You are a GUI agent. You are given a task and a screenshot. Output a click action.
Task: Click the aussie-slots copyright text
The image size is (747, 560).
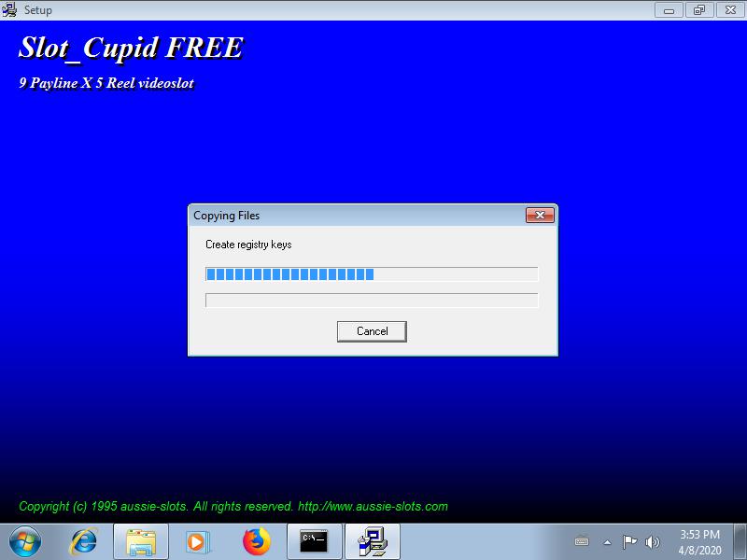click(233, 506)
